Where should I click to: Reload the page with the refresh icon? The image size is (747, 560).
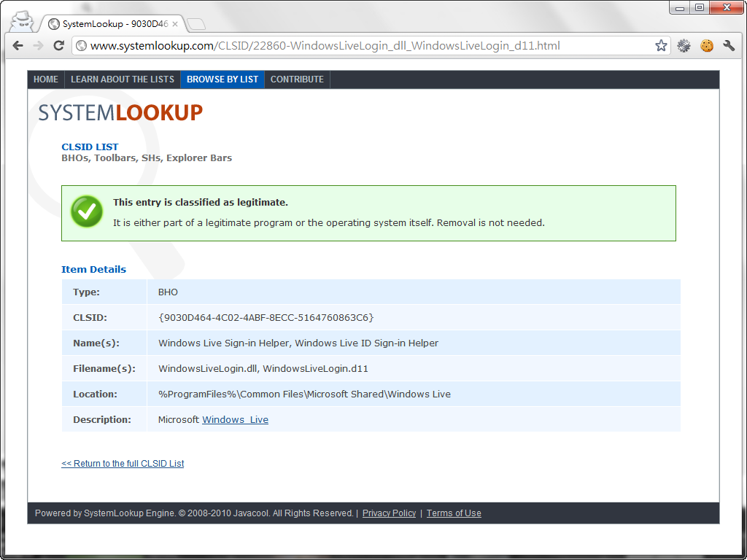click(58, 46)
